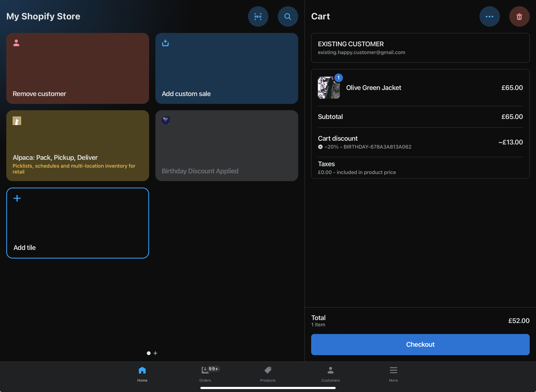Tap the Remove customer tile
The width and height of the screenshot is (536, 392).
(78, 68)
